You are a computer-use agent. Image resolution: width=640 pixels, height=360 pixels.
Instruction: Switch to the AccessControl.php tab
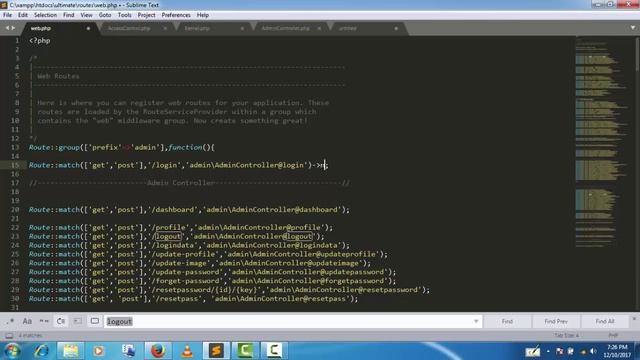point(129,29)
